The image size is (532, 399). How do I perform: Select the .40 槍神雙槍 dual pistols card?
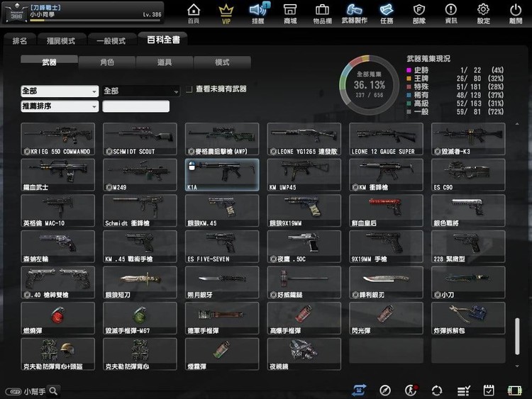tap(57, 282)
